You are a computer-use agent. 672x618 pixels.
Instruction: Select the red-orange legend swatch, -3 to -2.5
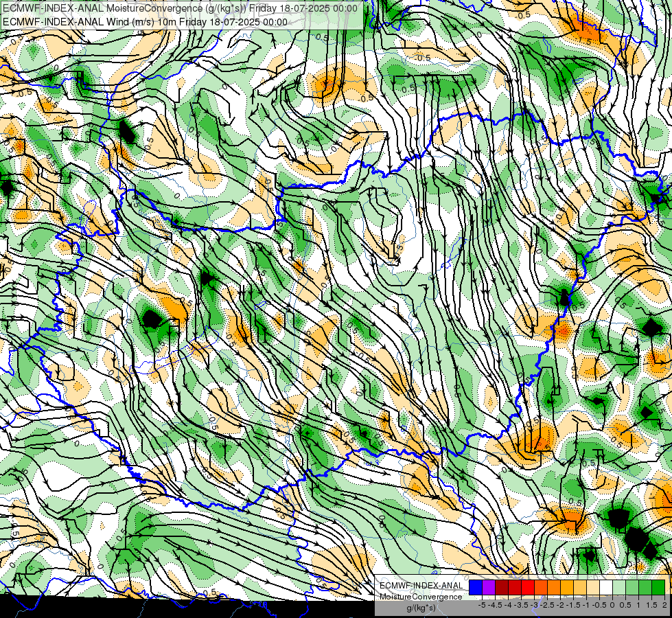tap(541, 587)
